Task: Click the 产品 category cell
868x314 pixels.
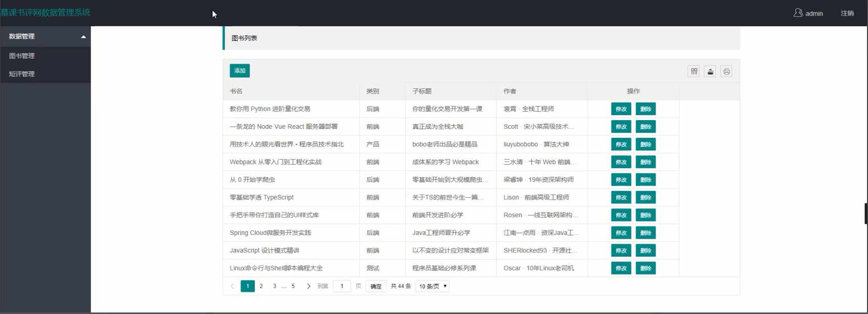Action: (x=382, y=144)
